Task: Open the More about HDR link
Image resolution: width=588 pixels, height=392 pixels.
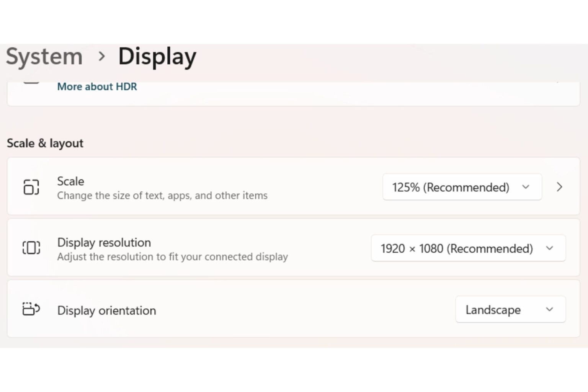Action: [97, 87]
